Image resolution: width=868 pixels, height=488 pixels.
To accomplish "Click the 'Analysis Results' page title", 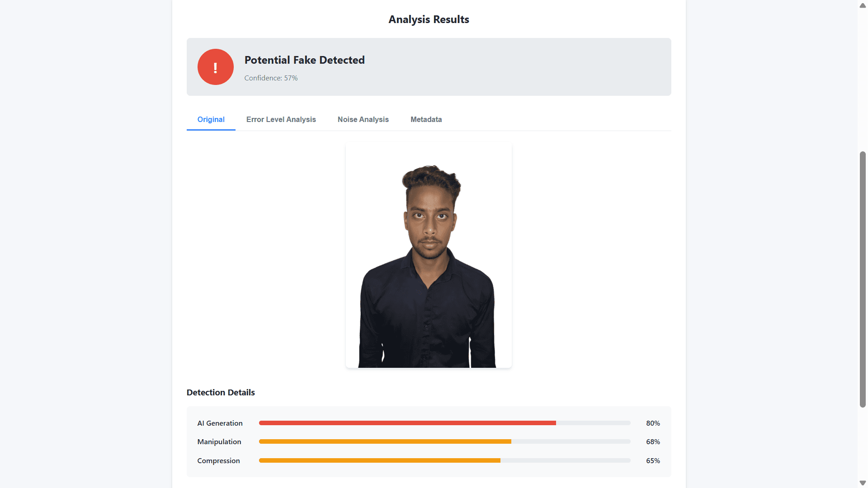I will point(428,19).
